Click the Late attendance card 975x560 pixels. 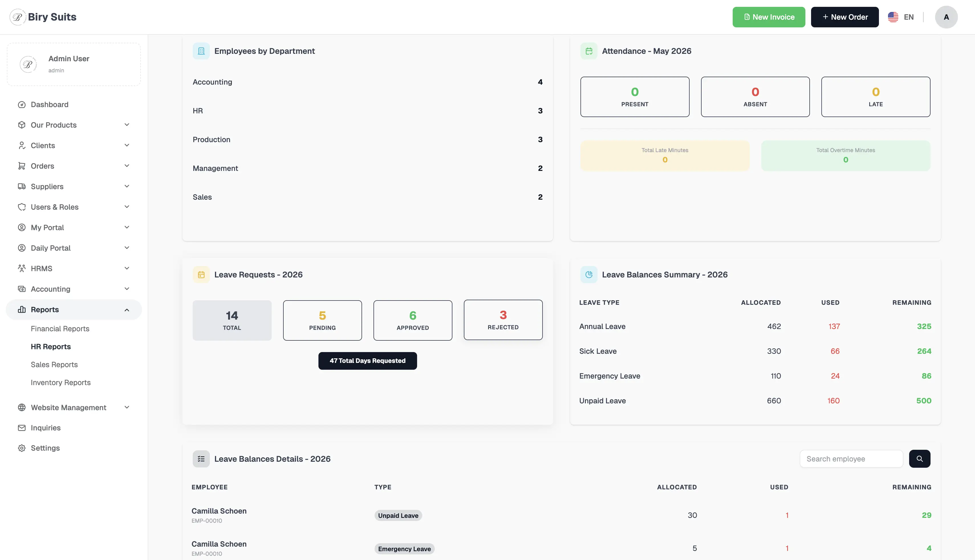(876, 97)
